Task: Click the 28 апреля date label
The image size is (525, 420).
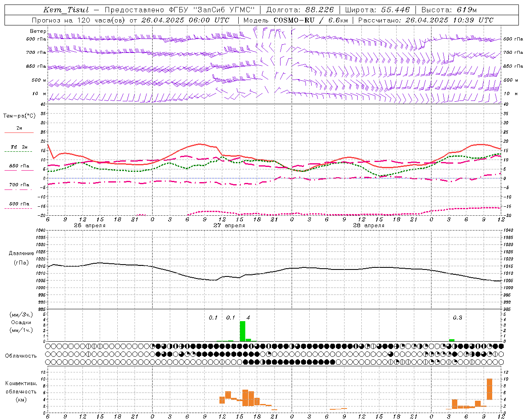Action: (368, 226)
